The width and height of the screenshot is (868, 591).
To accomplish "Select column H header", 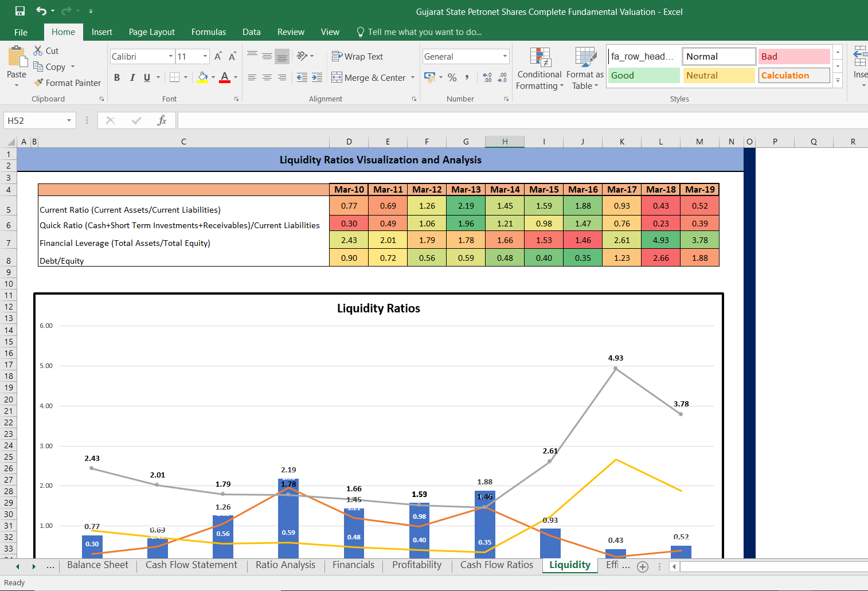I will 505,142.
